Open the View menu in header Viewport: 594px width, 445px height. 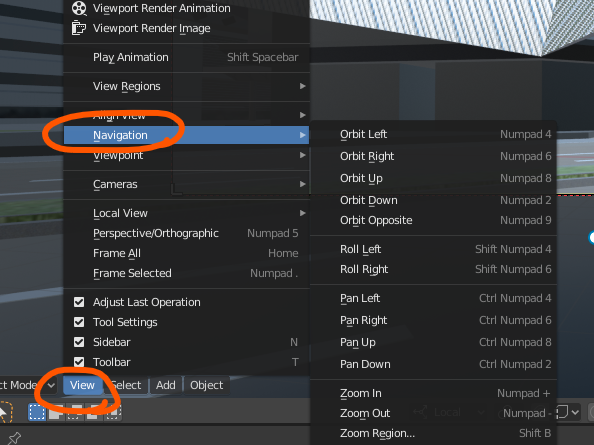coord(82,385)
